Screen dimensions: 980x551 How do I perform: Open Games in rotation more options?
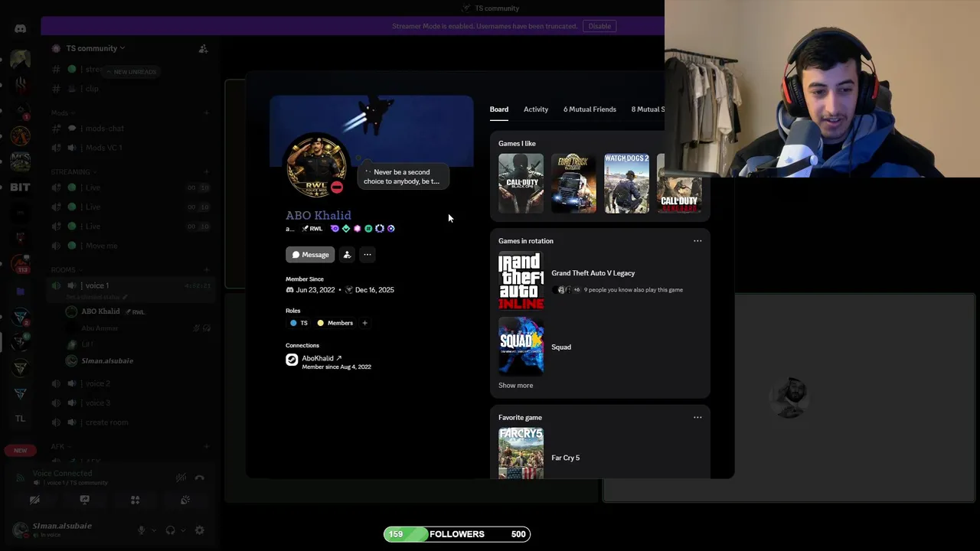click(697, 241)
